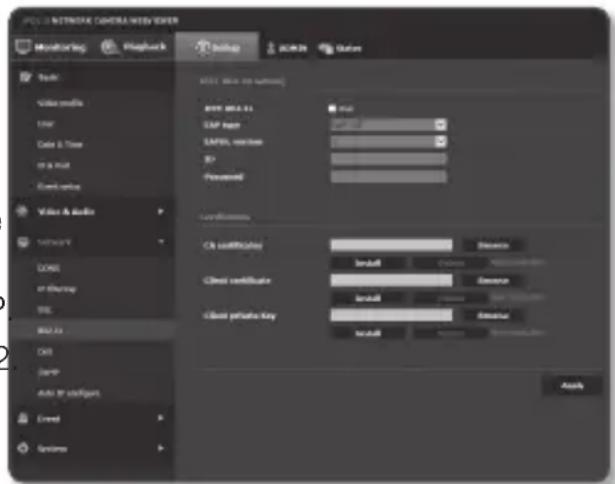Click the Client private key path field

[391, 315]
